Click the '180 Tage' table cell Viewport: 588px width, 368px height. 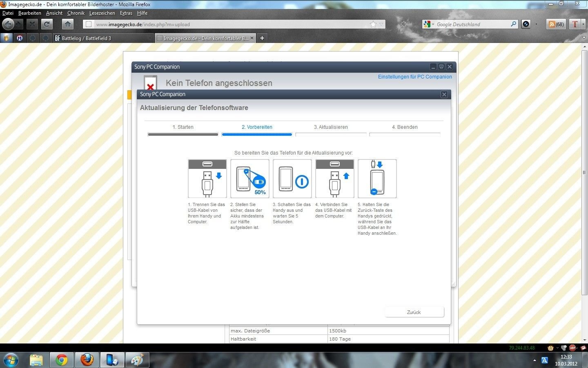tap(388, 339)
